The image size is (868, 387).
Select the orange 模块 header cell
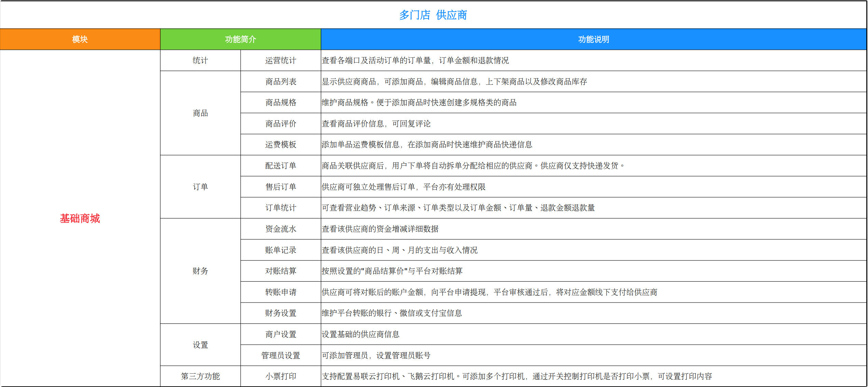80,39
